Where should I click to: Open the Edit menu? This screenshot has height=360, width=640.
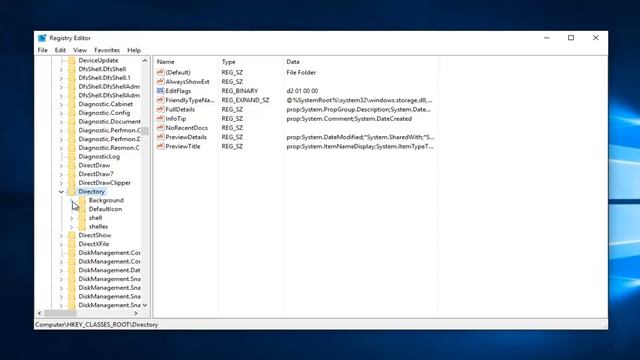tap(60, 50)
